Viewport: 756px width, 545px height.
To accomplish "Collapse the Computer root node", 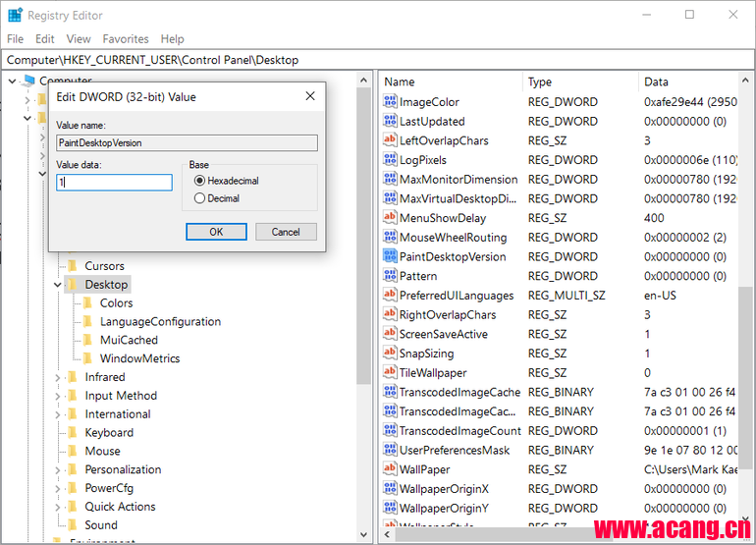I will [12, 82].
